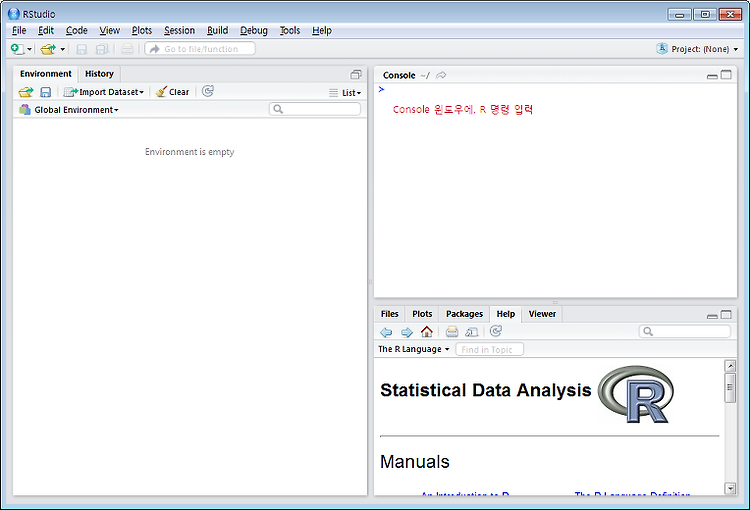This screenshot has width=750, height=510.
Task: Open the File menu
Action: coord(19,30)
